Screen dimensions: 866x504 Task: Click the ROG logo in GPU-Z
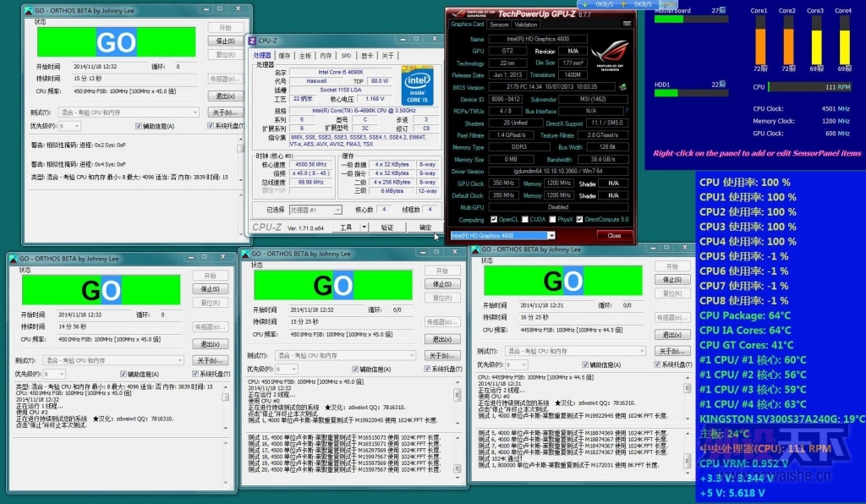coord(610,56)
